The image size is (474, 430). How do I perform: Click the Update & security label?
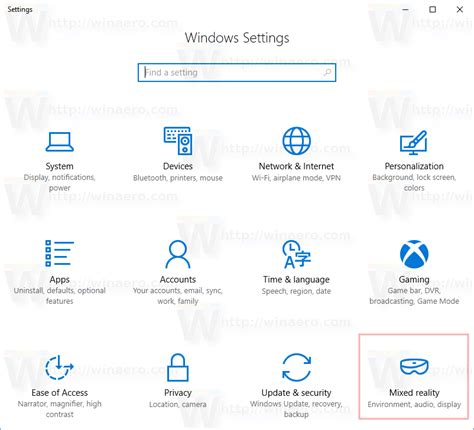click(x=296, y=393)
